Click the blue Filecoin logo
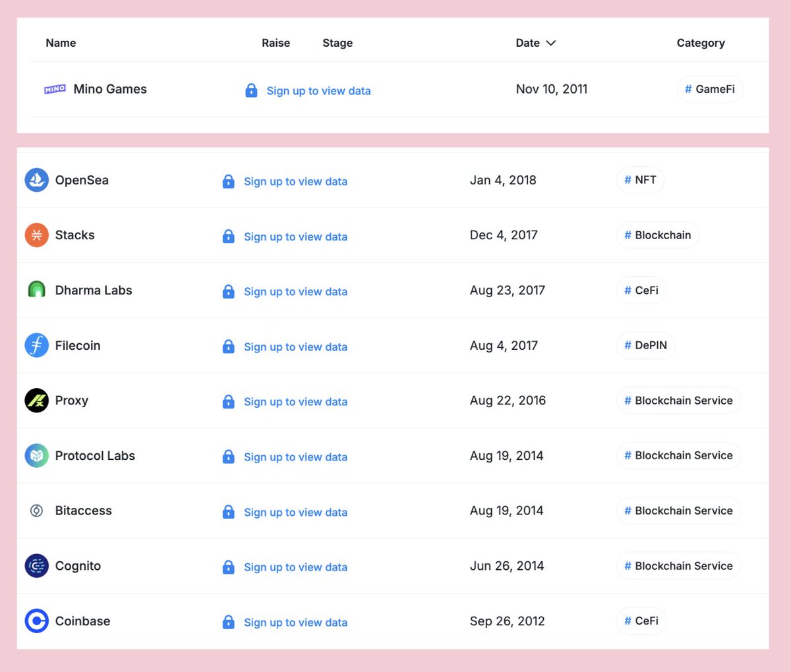This screenshot has height=672, width=791. tap(36, 345)
